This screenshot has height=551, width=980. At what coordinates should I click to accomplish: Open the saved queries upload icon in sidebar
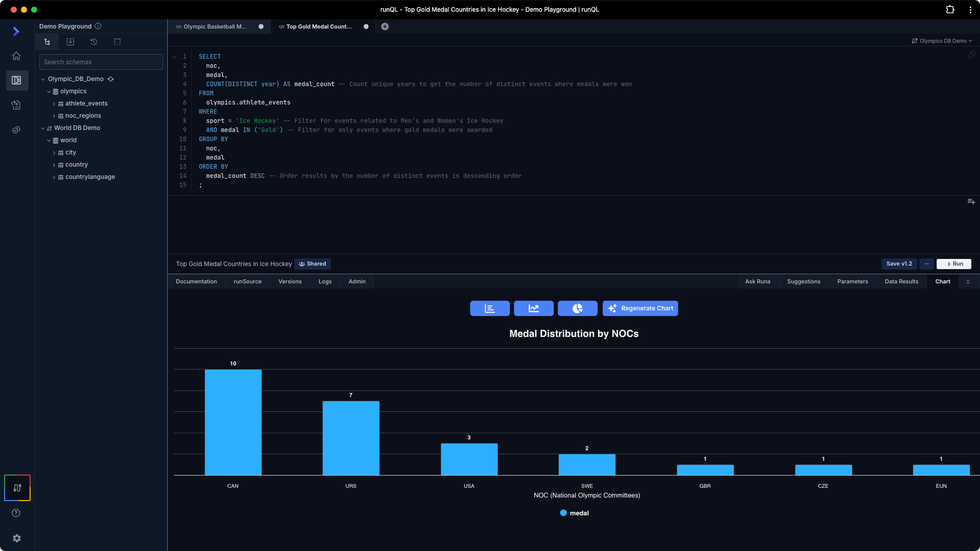click(16, 105)
